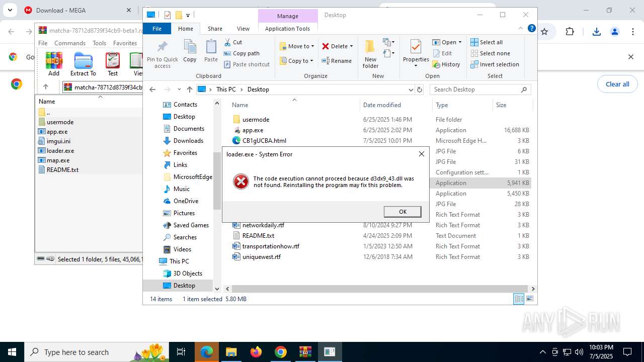Image resolution: width=644 pixels, height=362 pixels.
Task: Expand the address bar history dropdown
Action: 411,89
